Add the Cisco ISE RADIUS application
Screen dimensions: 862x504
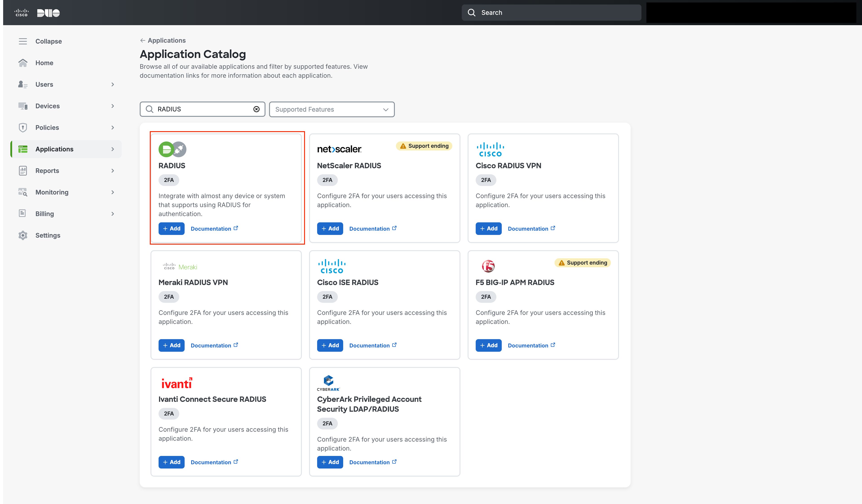330,345
